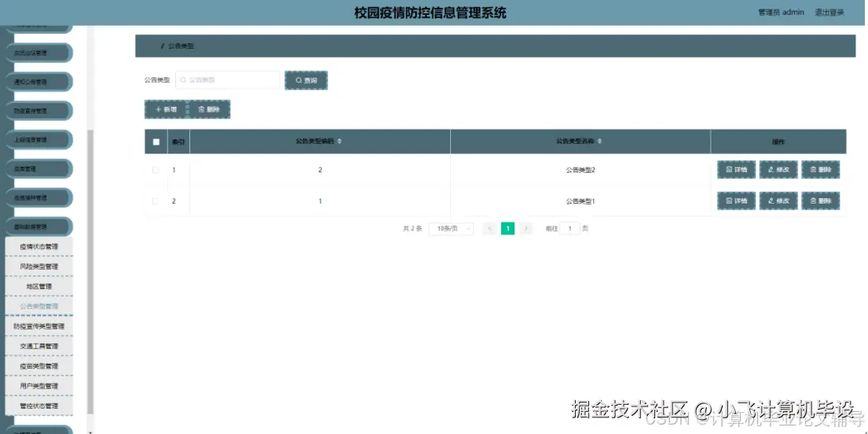Click the bulk 删除 button above table

click(x=209, y=109)
